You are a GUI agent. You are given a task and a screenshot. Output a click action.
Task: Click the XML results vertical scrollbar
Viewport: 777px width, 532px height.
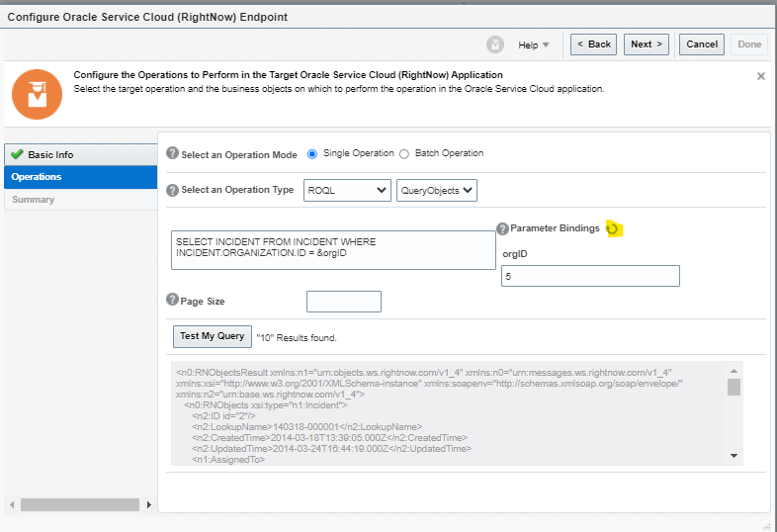(734, 415)
